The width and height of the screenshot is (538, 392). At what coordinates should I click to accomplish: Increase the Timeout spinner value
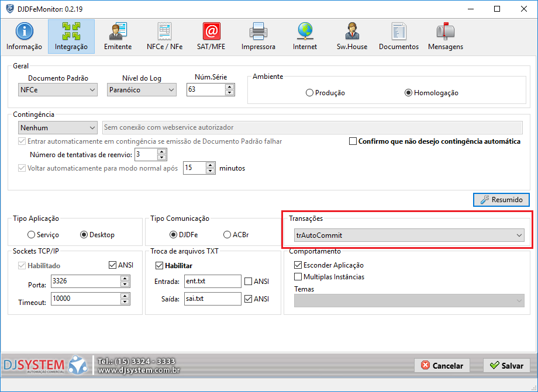(x=125, y=296)
